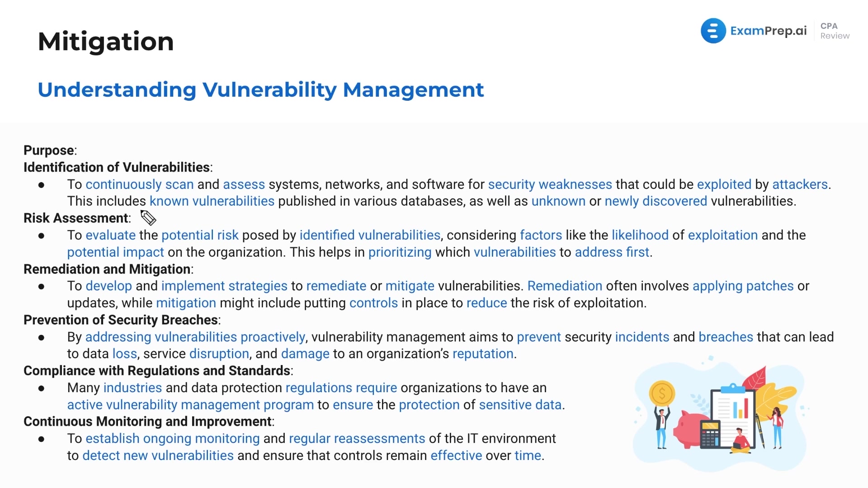The width and height of the screenshot is (868, 488).
Task: Click the tag/label icon near Risk Assessment
Action: [x=148, y=217]
